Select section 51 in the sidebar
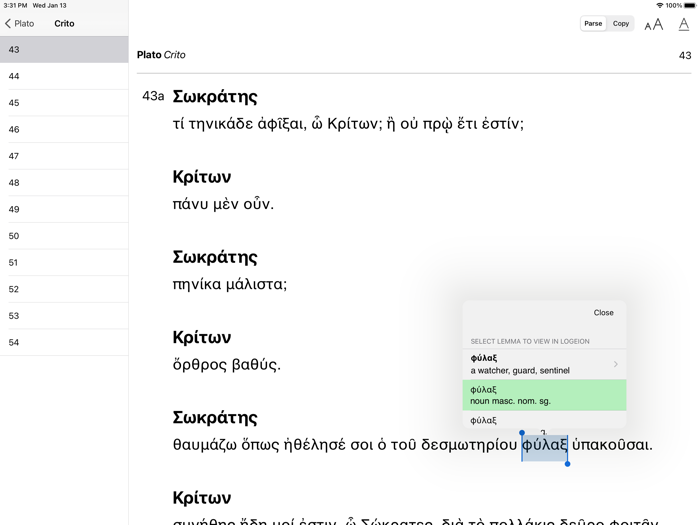The width and height of the screenshot is (700, 525). coord(64,262)
